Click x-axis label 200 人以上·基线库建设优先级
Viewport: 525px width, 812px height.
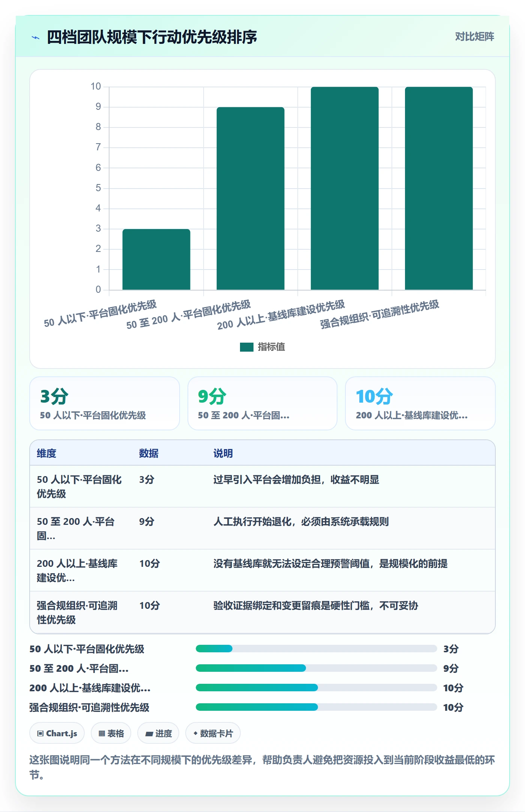[x=281, y=315]
